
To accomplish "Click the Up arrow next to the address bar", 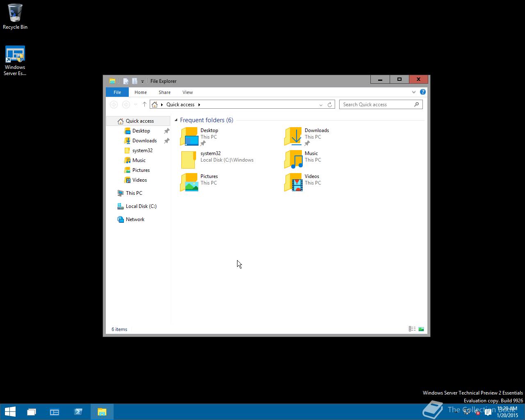I will pos(144,105).
